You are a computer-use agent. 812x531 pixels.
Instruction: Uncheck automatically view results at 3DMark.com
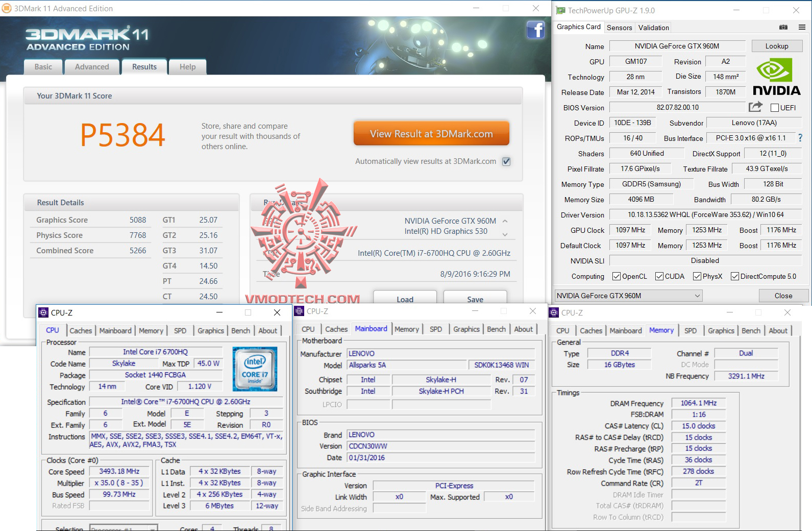[x=506, y=161]
